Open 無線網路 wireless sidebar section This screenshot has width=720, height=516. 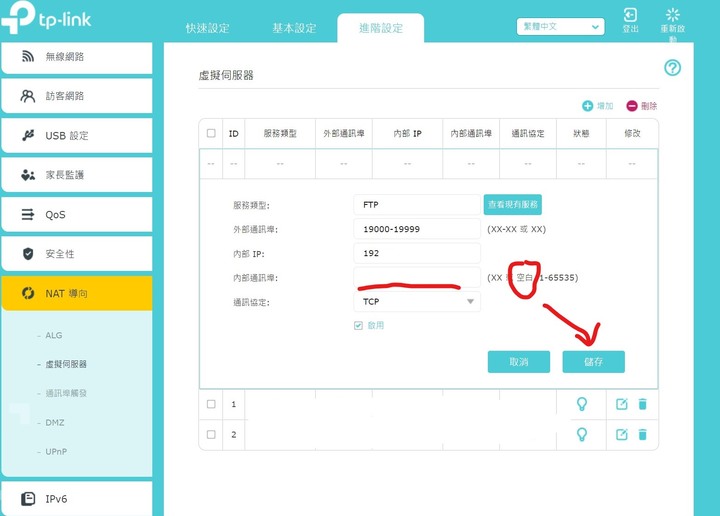click(x=77, y=57)
